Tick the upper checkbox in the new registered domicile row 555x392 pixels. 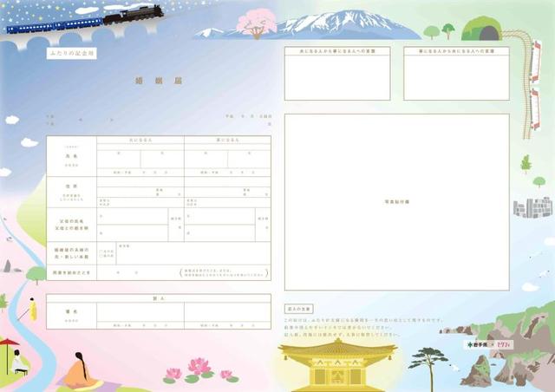101,249
